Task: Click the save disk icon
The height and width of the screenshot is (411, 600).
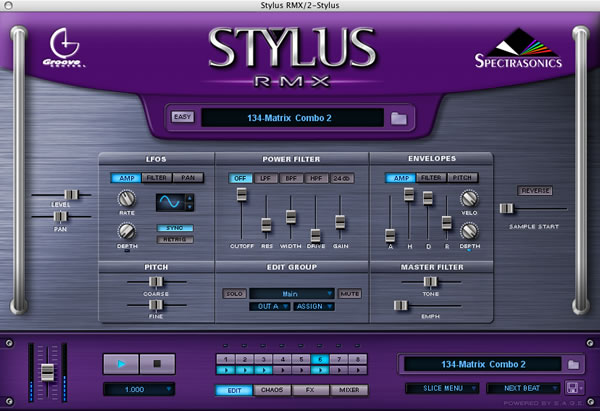Action: [572, 388]
